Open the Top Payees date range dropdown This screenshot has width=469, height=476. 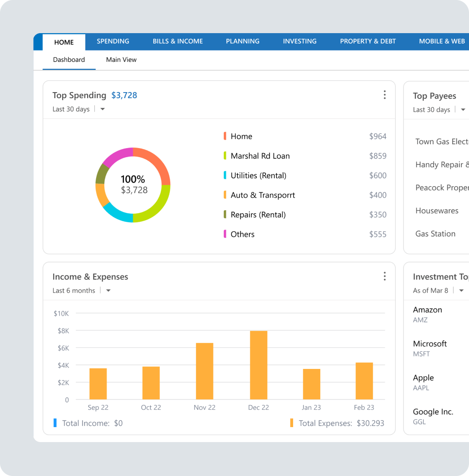463,110
